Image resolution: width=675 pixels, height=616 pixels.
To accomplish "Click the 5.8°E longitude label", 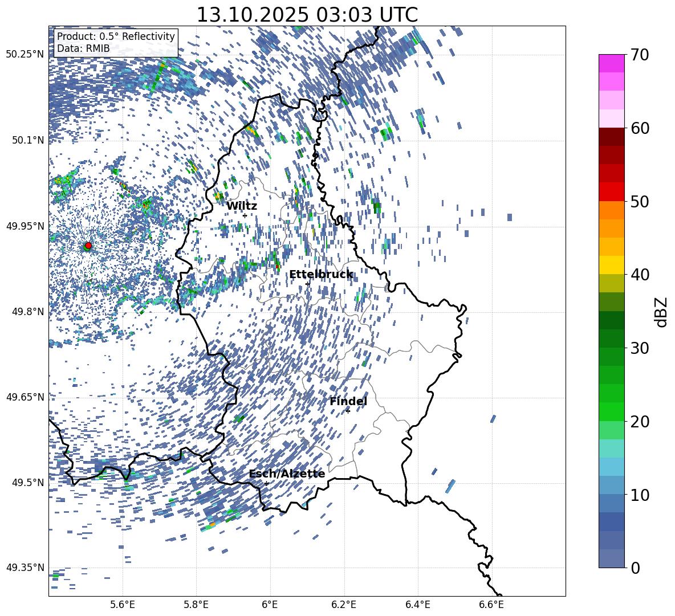I will click(x=196, y=605).
